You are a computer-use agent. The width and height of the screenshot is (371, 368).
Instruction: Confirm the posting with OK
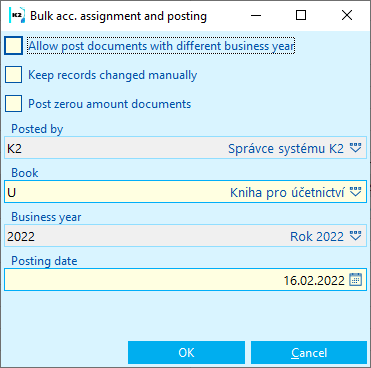186,352
